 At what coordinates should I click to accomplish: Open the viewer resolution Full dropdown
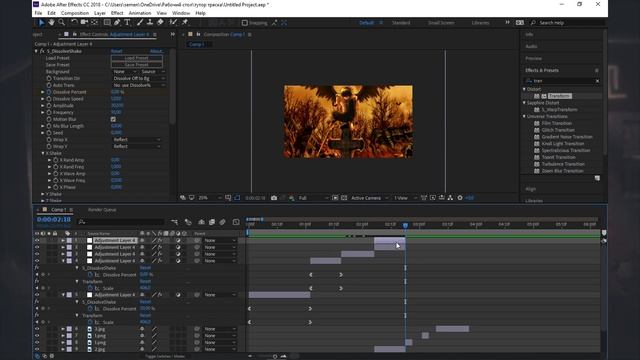(x=313, y=198)
